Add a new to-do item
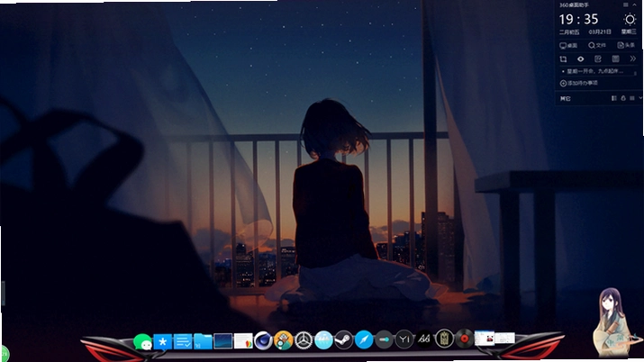644x362 pixels. (578, 83)
